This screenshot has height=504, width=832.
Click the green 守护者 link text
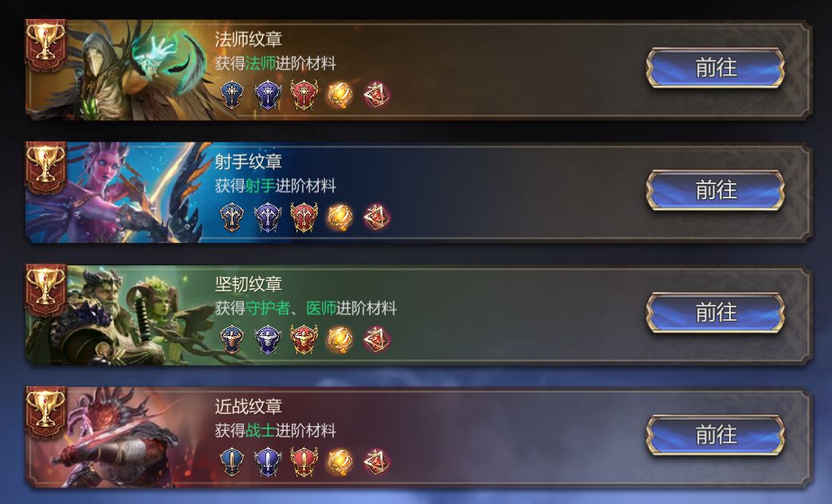[268, 308]
